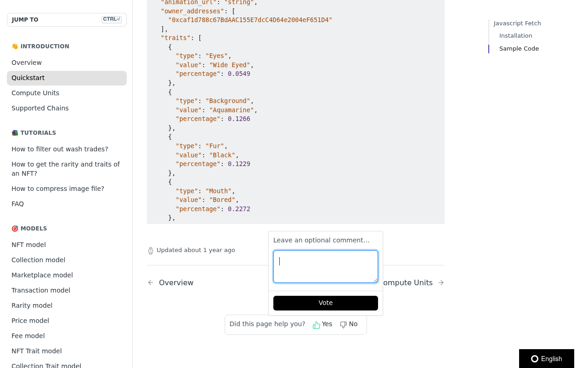This screenshot has width=588, height=368.
Task: Submit feedback with the Vote button
Action: click(x=326, y=303)
